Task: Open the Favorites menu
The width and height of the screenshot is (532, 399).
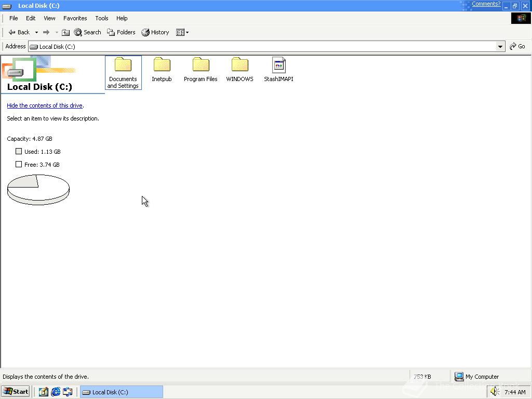Action: pyautogui.click(x=75, y=18)
